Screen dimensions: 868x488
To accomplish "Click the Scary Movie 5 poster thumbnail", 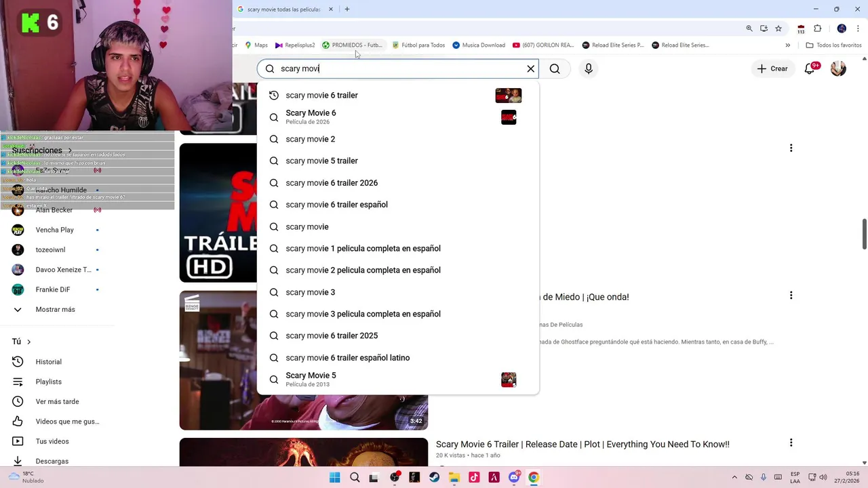I will tap(509, 380).
